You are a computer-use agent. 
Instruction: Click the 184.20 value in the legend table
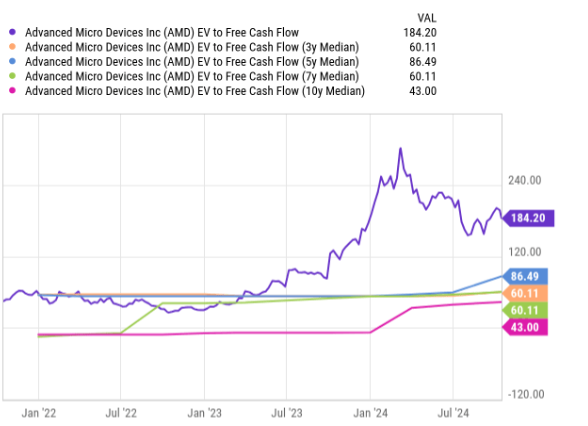pos(420,33)
